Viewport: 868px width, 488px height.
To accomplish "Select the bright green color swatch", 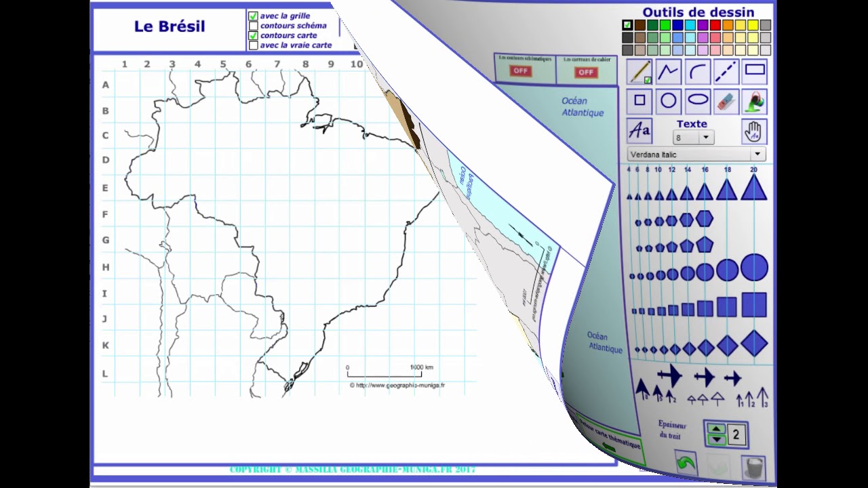I will [665, 25].
